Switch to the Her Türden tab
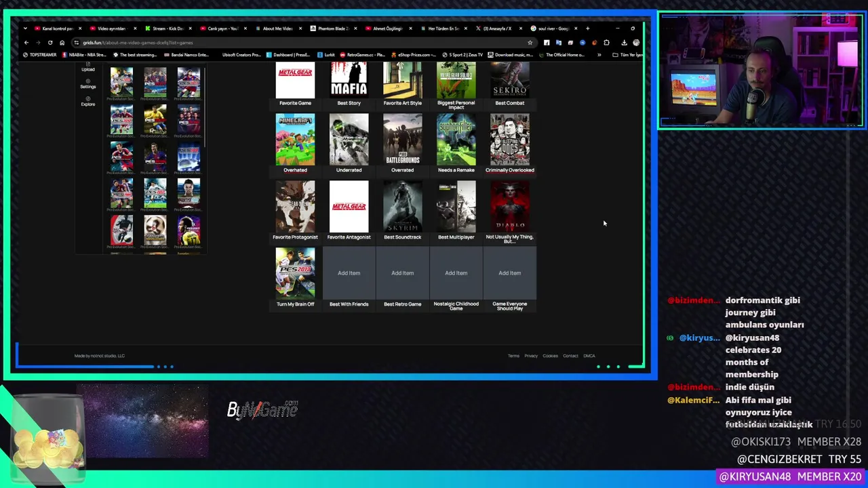Viewport: 868px width, 488px height. (x=443, y=28)
